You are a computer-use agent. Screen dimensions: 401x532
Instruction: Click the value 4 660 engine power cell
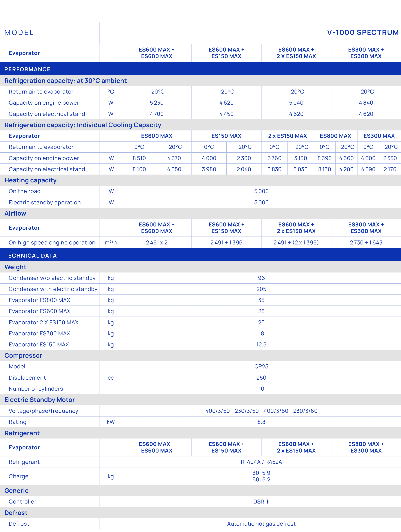click(346, 158)
